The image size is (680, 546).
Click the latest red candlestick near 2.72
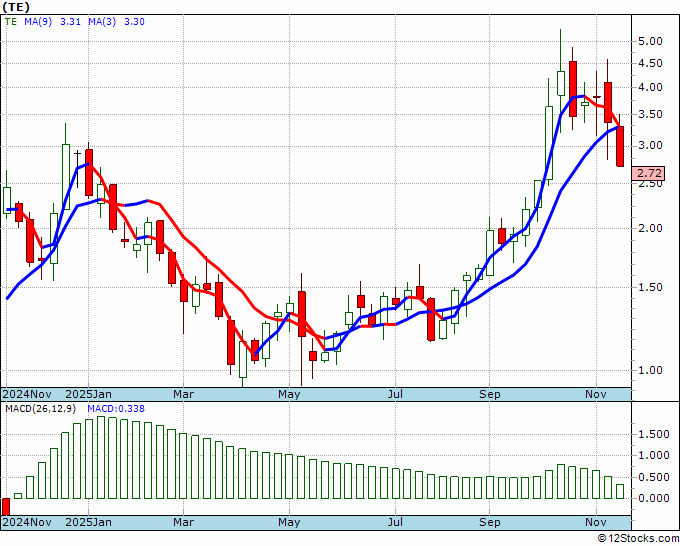tap(620, 146)
